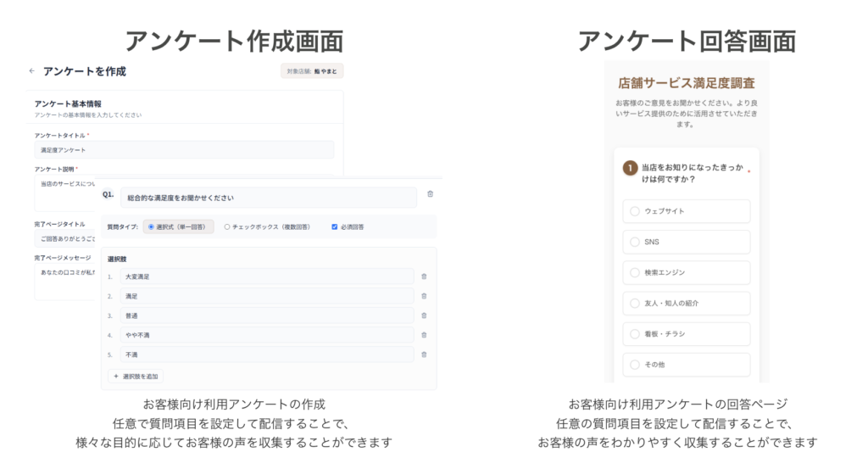Click the 選択肢を追加 button

coord(136,376)
